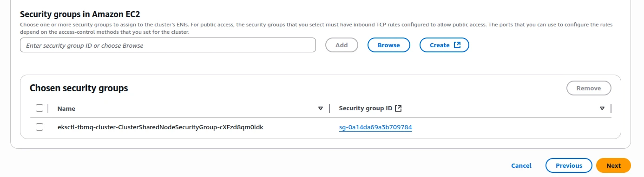Click the Remove button in Chosen security groups
This screenshot has width=644, height=177.
(589, 88)
